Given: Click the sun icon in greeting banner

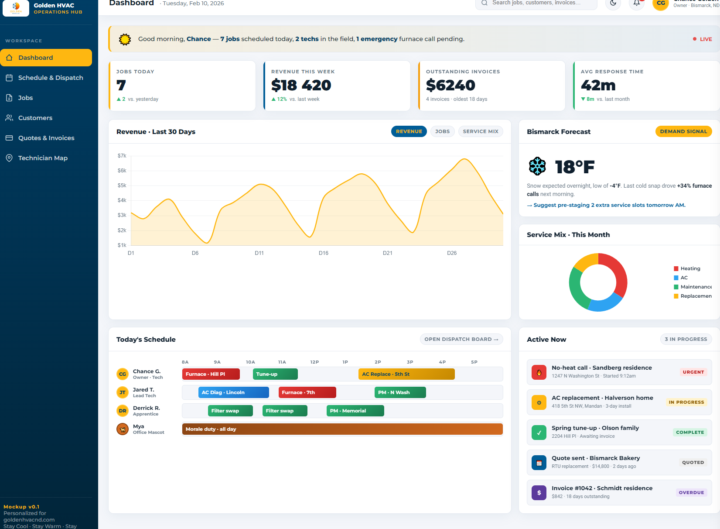Looking at the screenshot, I should 124,39.
